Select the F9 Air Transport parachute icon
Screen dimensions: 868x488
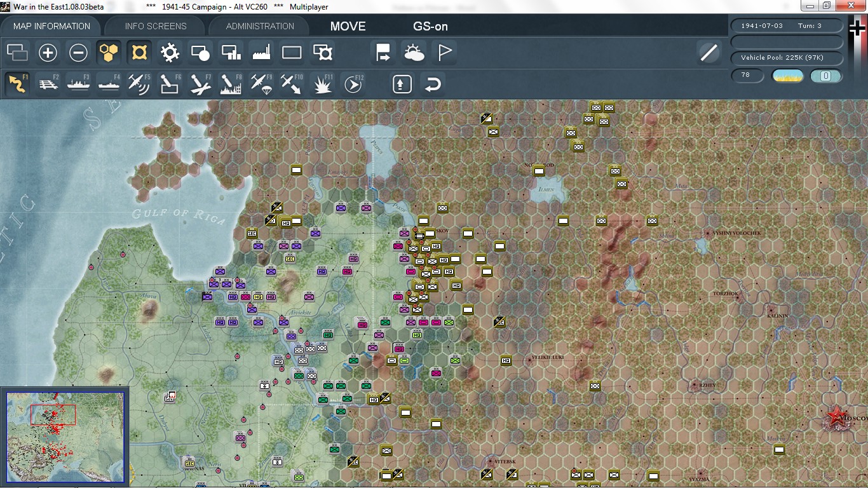(x=261, y=84)
